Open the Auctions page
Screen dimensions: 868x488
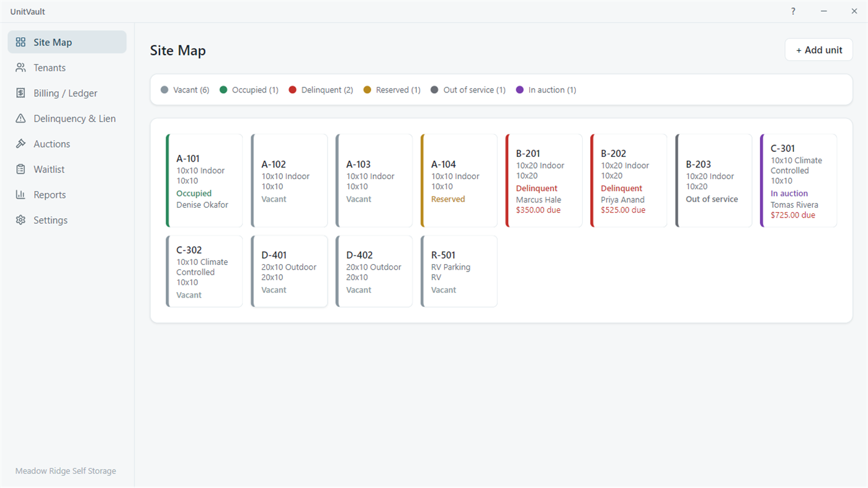pyautogui.click(x=67, y=144)
